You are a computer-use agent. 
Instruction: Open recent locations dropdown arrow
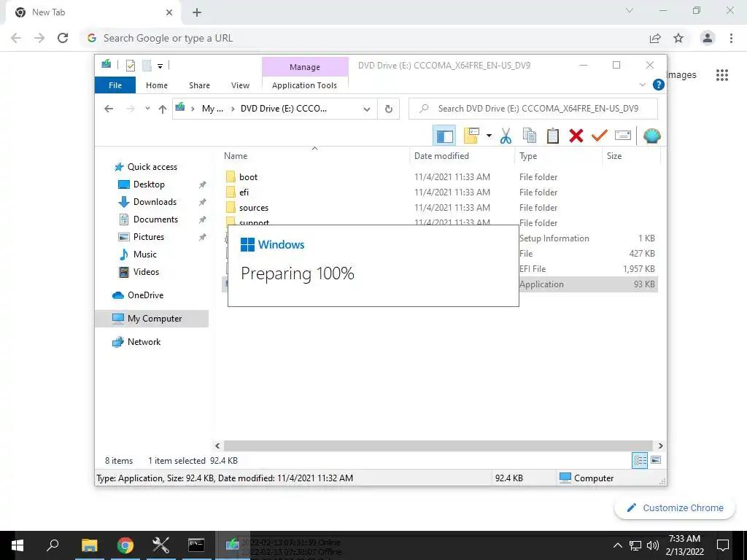point(147,109)
